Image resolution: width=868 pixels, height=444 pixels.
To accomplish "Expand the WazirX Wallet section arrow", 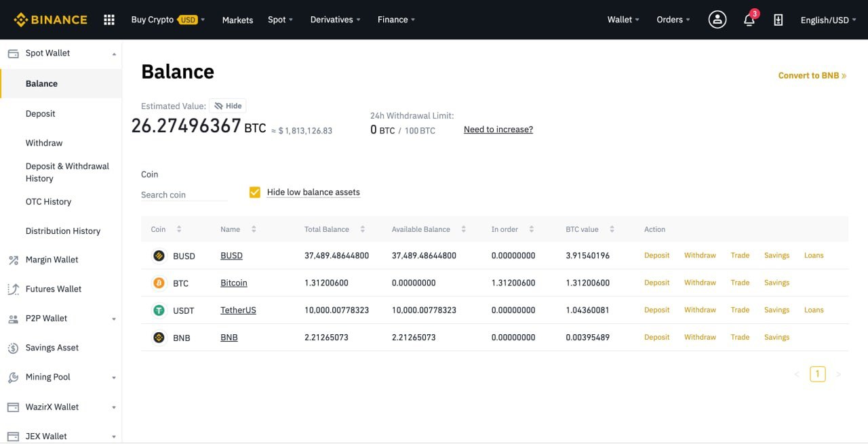I will point(114,407).
